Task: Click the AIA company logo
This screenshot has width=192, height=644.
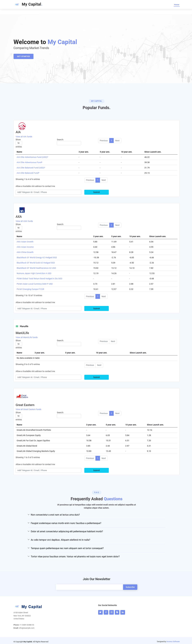Action: point(22,126)
